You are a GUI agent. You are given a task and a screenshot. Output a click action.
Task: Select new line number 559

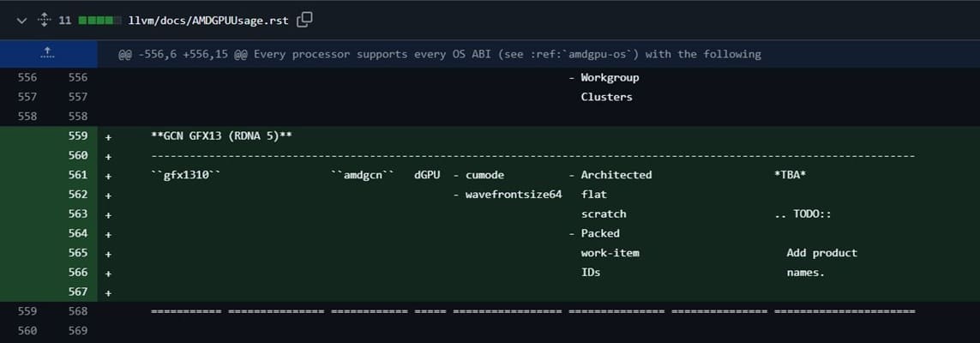(x=76, y=135)
